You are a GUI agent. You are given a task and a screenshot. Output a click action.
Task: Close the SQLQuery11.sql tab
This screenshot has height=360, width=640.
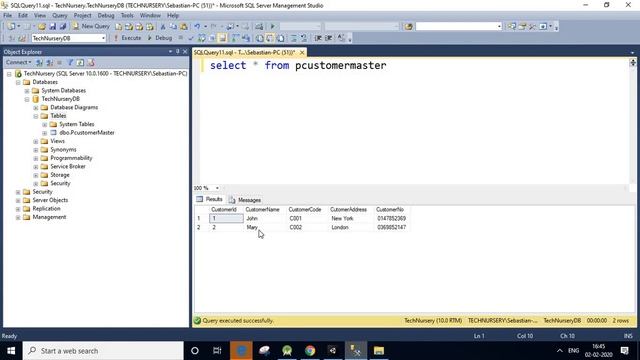click(x=302, y=53)
